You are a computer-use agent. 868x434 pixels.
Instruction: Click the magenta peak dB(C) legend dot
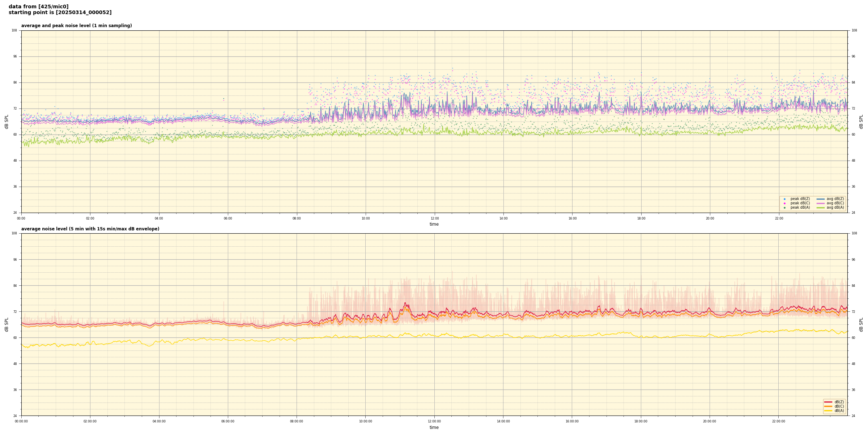coord(784,203)
